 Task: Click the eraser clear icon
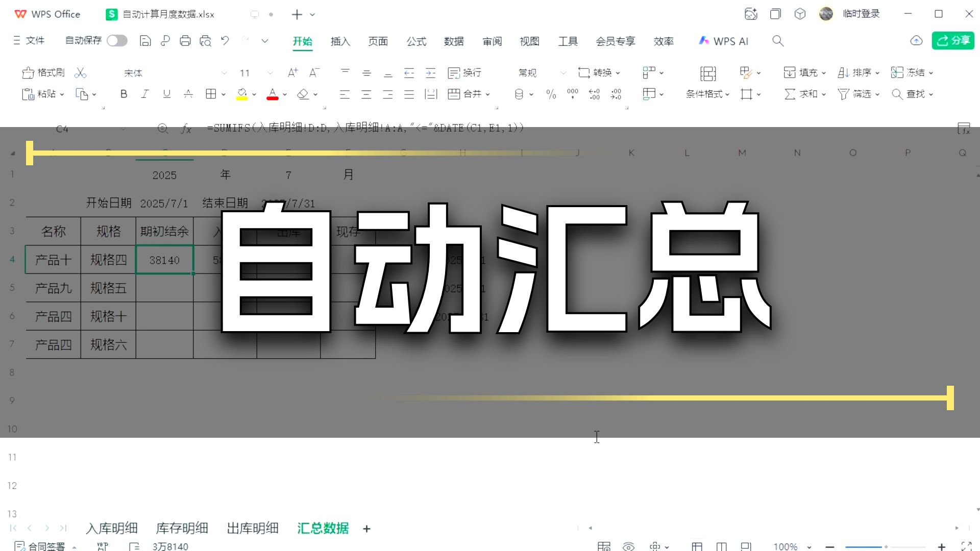pyautogui.click(x=303, y=94)
